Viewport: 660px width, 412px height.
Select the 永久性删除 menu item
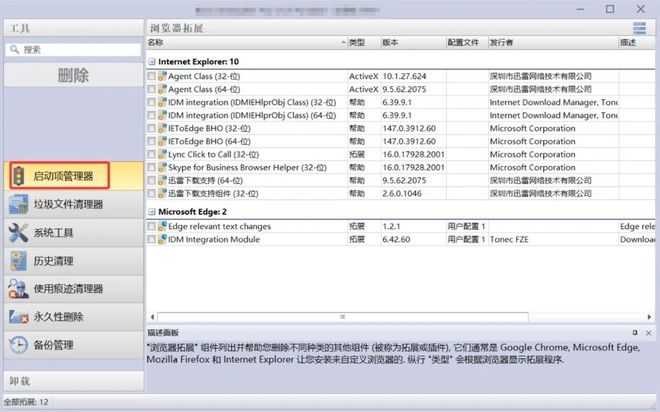(x=74, y=317)
